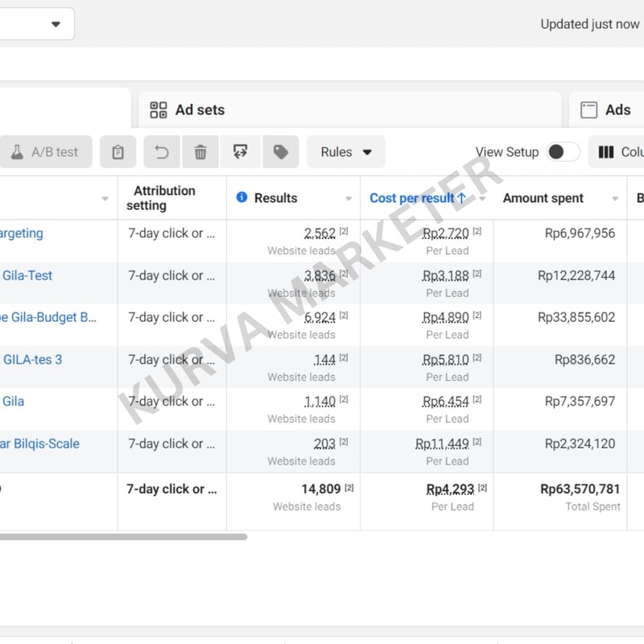Click the 203 results value

pos(324,444)
